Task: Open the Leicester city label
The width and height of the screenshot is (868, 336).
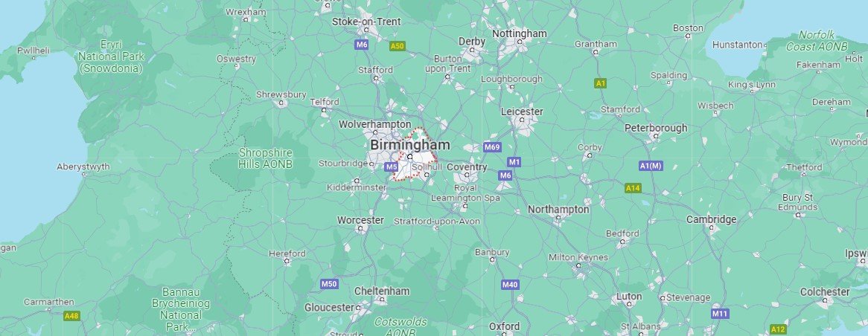Action: 522,112
